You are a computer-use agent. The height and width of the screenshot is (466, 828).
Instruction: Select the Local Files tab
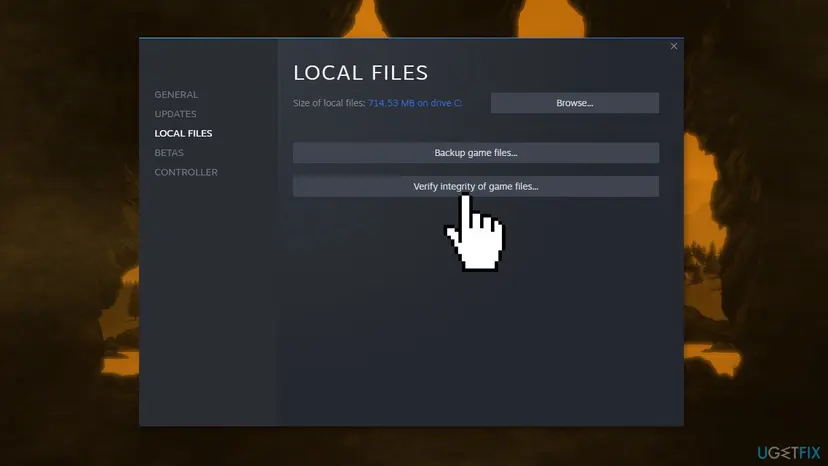[183, 133]
